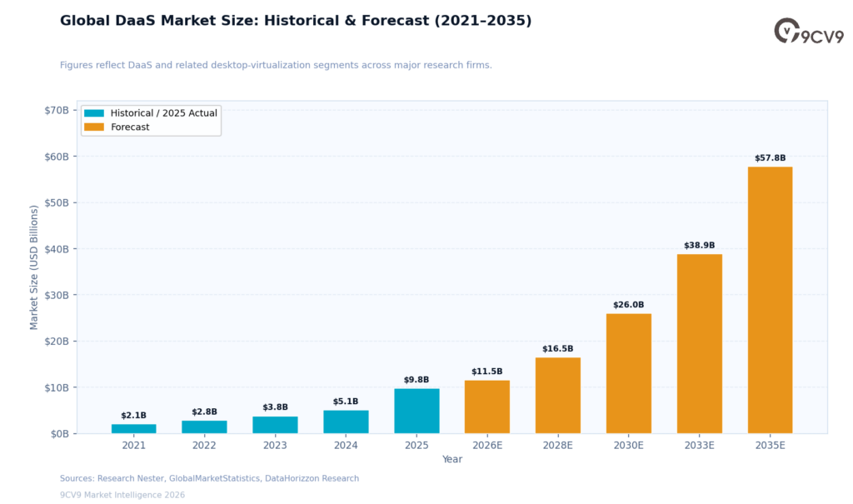Click the '2033E' x-axis label
The image size is (853, 504).
pyautogui.click(x=700, y=445)
